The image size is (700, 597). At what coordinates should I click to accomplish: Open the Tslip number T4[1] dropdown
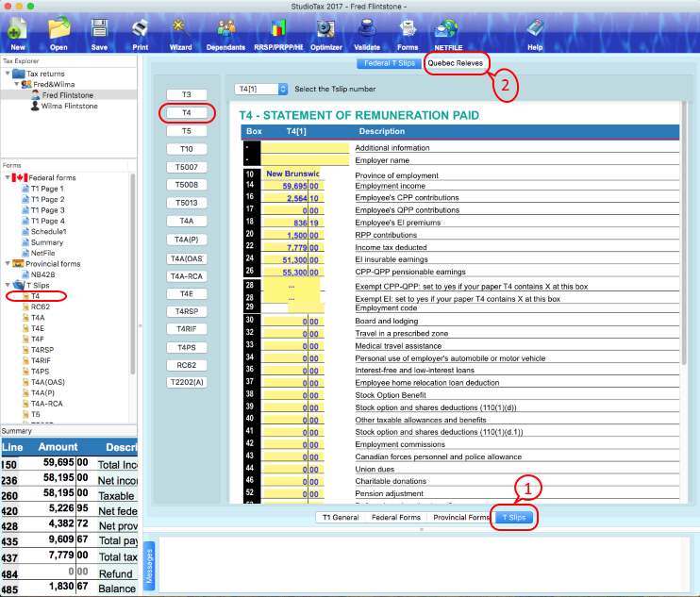(261, 89)
